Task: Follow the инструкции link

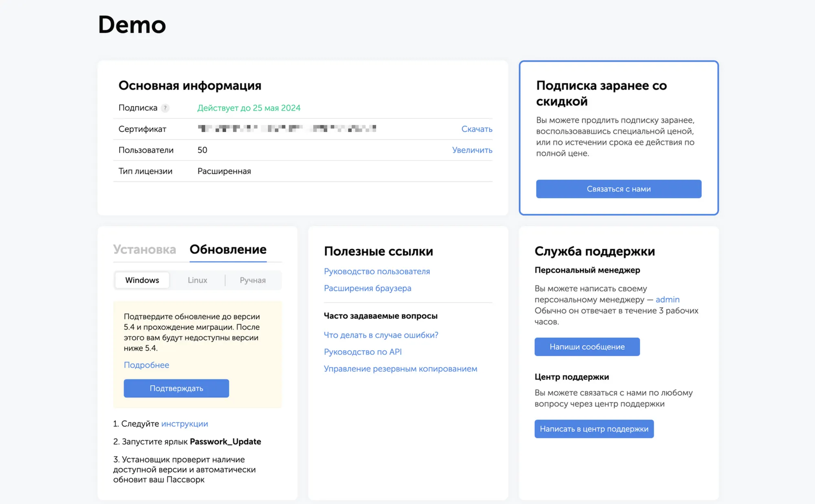Action: pos(185,424)
